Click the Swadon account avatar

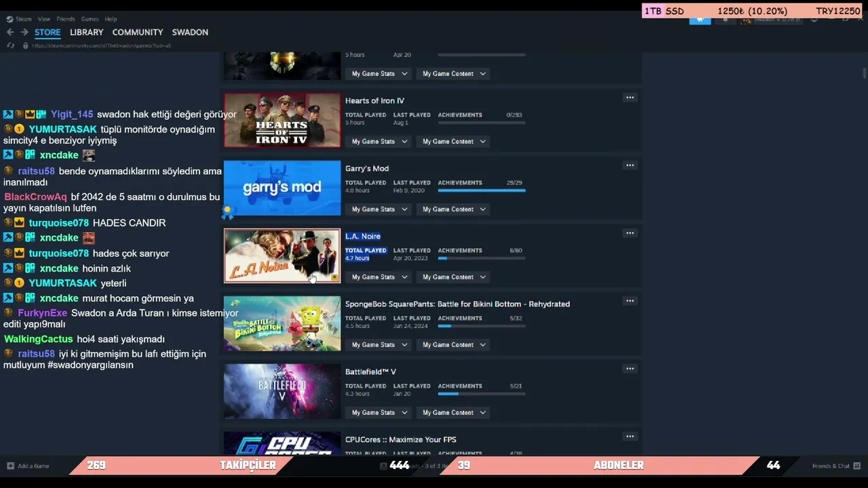coord(747,20)
